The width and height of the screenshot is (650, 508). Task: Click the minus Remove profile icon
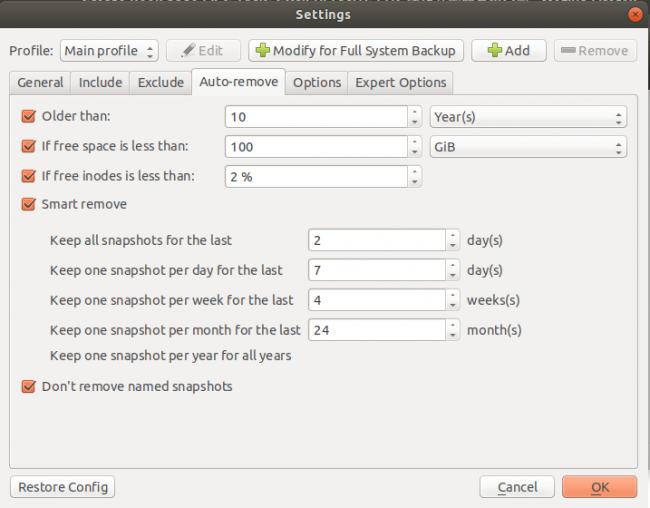(x=568, y=51)
